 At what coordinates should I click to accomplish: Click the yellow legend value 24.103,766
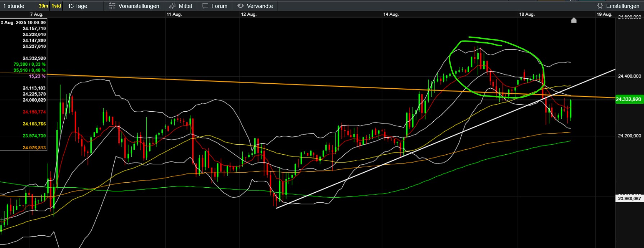coord(34,124)
